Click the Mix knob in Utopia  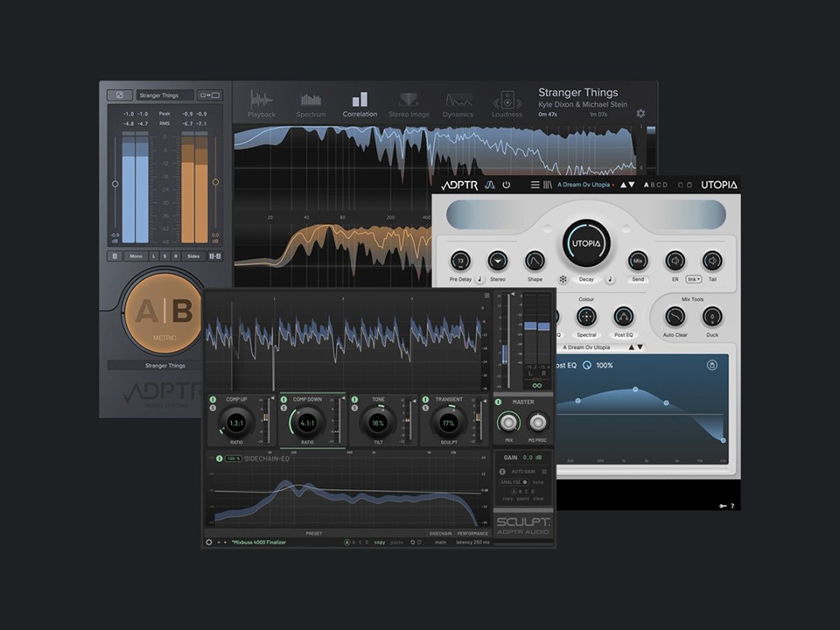point(638,261)
